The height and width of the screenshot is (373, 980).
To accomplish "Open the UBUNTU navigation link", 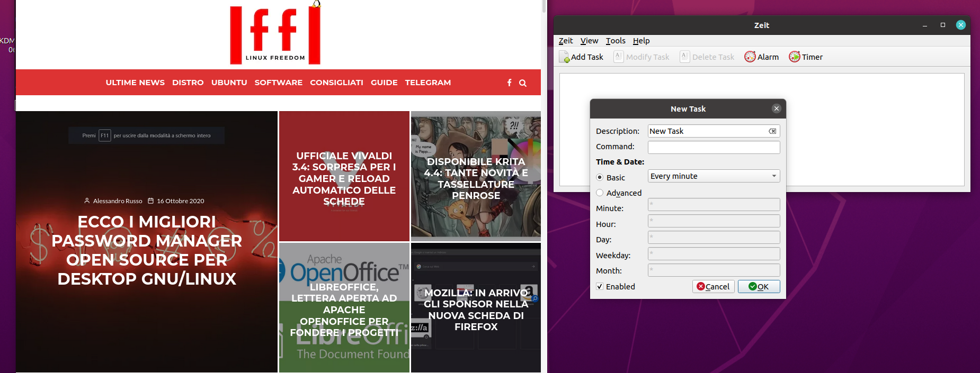I will [x=229, y=83].
